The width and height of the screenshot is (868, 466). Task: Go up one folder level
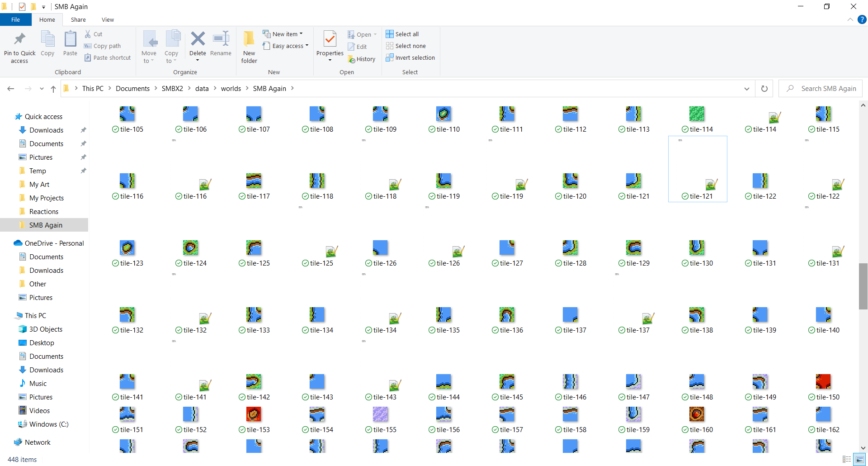[53, 89]
